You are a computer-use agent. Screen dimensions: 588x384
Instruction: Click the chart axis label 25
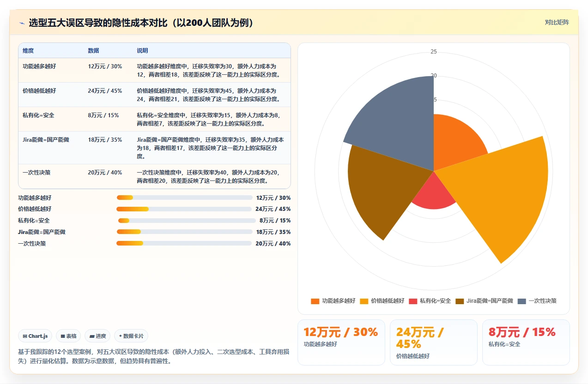click(x=434, y=52)
